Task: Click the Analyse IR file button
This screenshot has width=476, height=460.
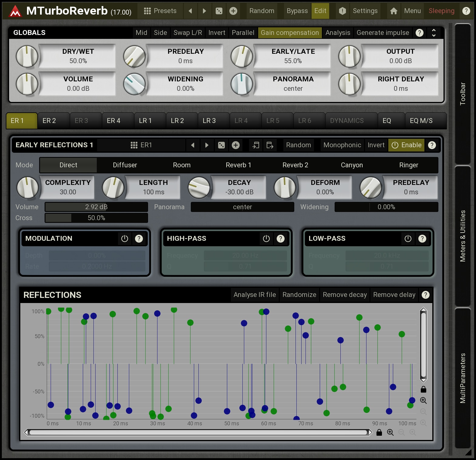Action: coord(255,295)
